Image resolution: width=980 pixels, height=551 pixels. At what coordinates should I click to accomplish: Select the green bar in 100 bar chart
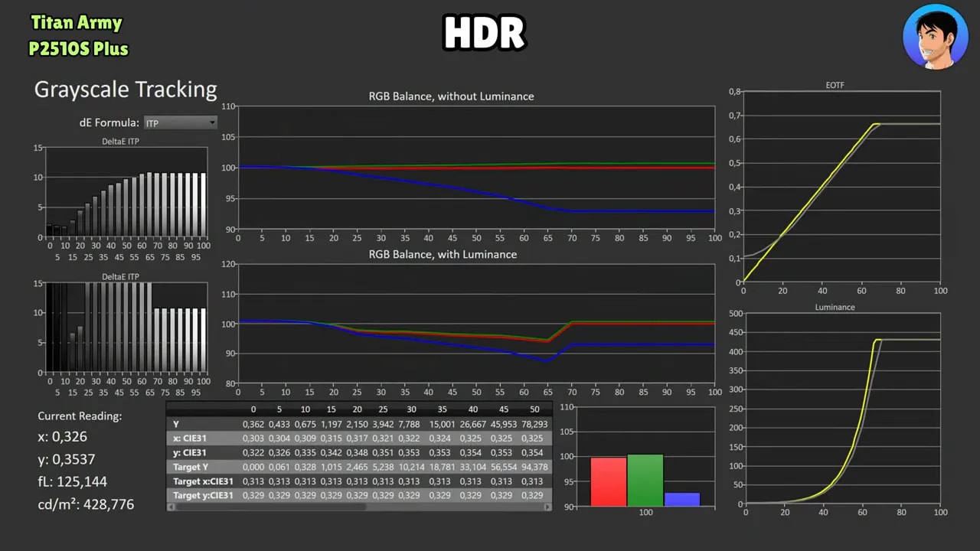(x=645, y=480)
